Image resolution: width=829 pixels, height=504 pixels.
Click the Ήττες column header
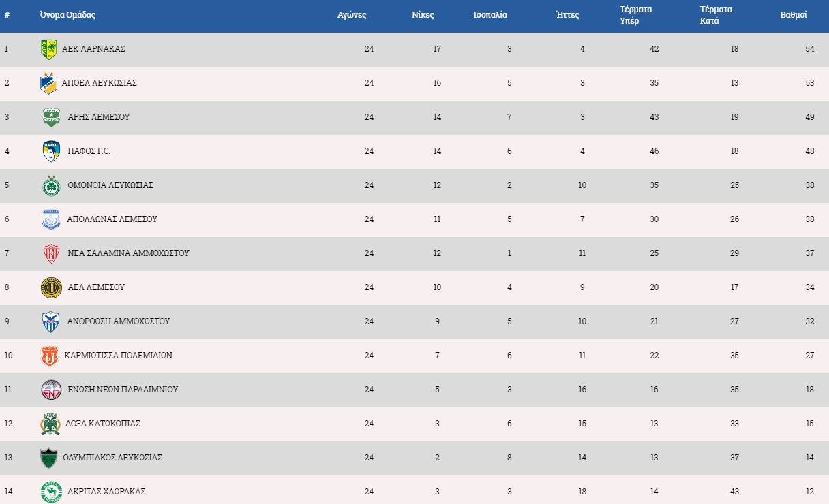(x=567, y=15)
